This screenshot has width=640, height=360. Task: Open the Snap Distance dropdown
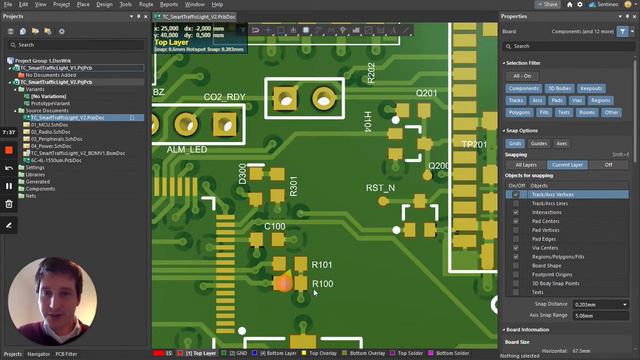pos(625,304)
